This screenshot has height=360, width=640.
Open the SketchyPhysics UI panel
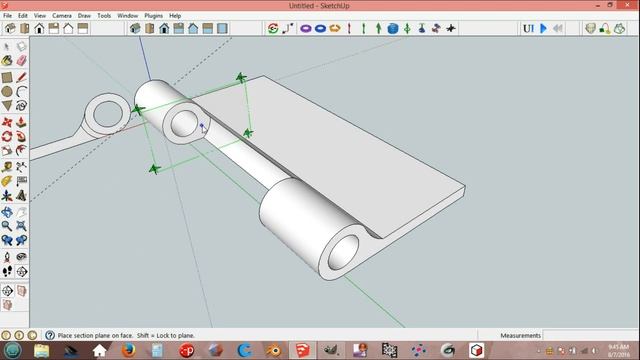(529, 29)
